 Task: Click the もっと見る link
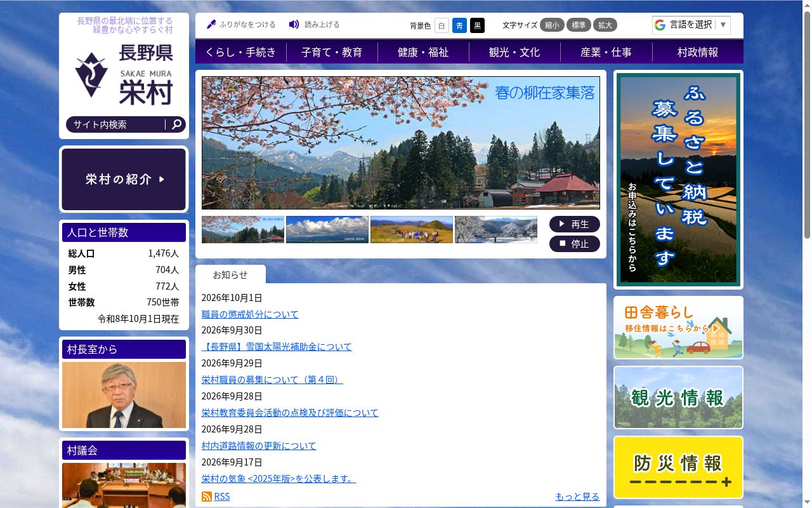coord(577,497)
